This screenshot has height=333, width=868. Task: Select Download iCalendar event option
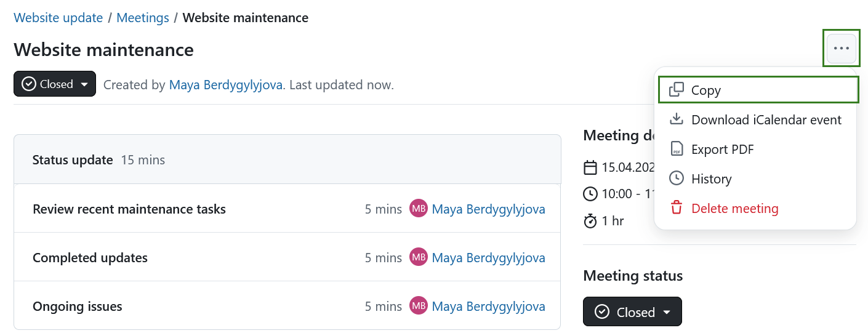[766, 120]
